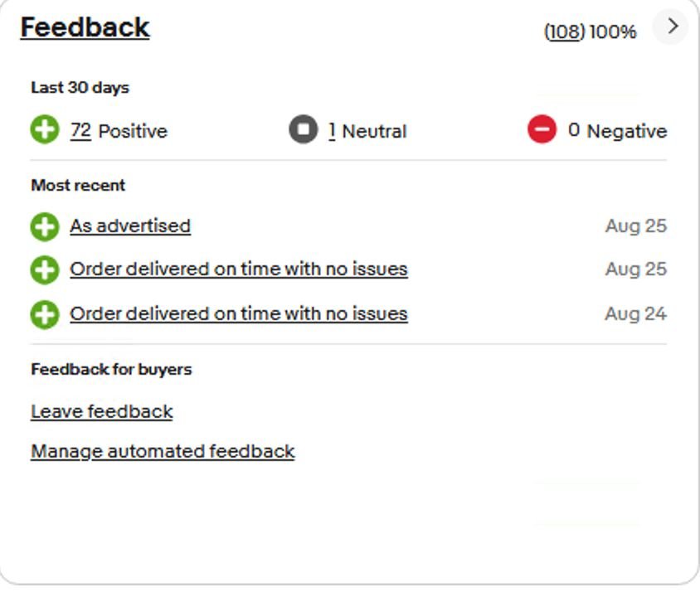Click the green plus icon beside As advertised
This screenshot has height=592, width=700.
(x=45, y=227)
